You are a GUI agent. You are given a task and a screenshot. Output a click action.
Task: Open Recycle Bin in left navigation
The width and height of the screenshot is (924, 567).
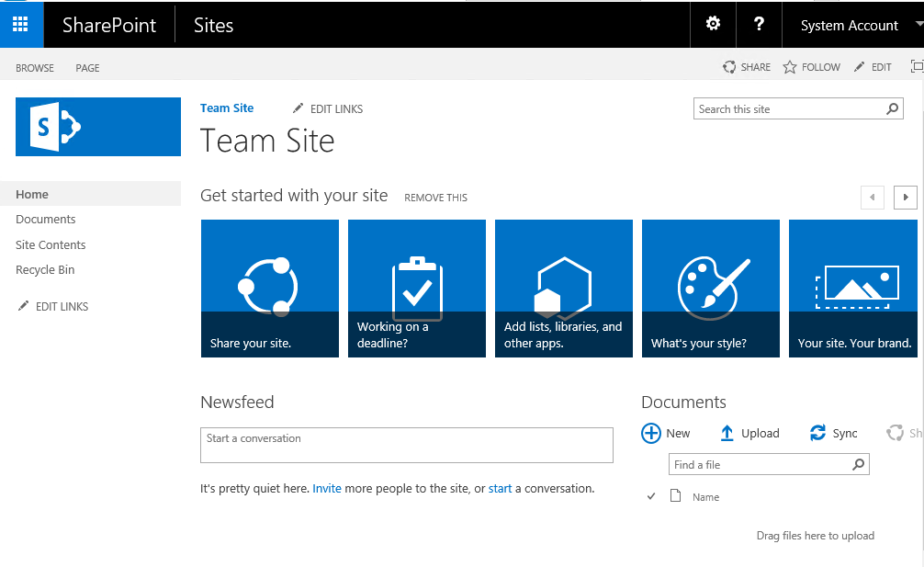click(x=45, y=270)
